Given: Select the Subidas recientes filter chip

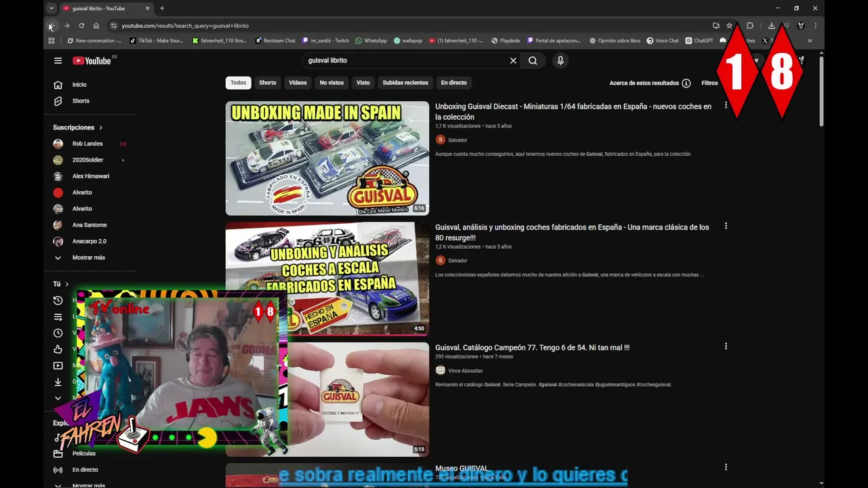Looking at the screenshot, I should tap(406, 83).
